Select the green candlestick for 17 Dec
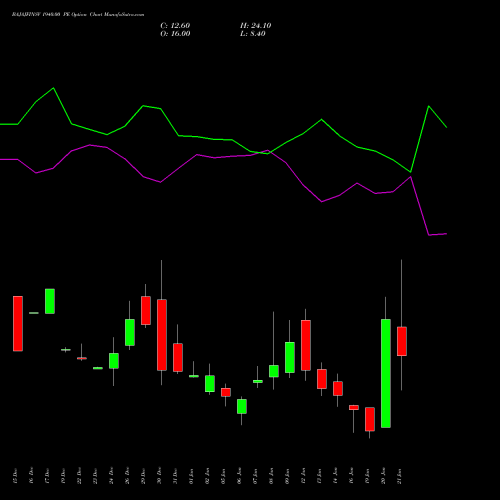500x500 pixels. tap(50, 301)
